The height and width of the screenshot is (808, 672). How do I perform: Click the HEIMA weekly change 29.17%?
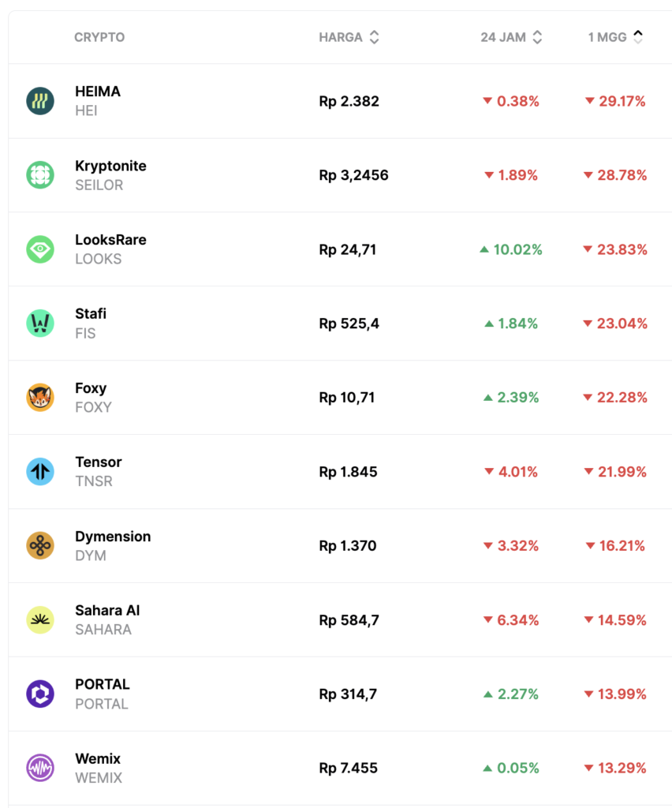(615, 101)
